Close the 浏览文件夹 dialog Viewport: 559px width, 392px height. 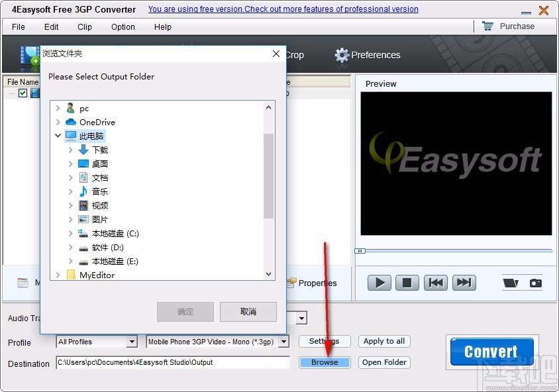(x=276, y=54)
